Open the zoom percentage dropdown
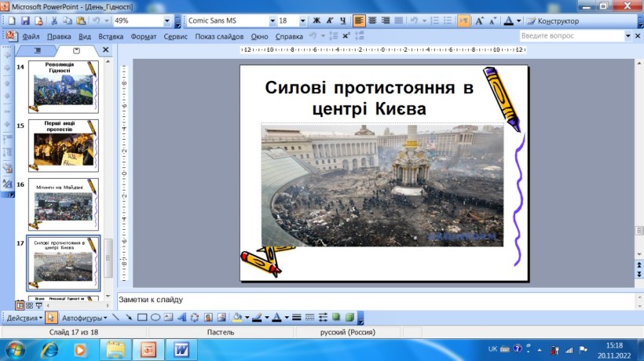Viewport: 644px width, 361px height. tap(166, 21)
